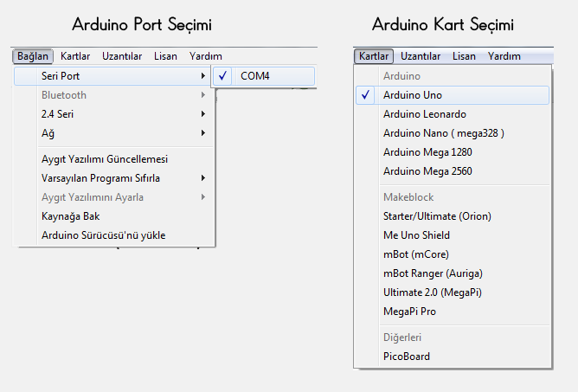Click the Diğerleri group header label
The width and height of the screenshot is (578, 392).
[x=402, y=337]
